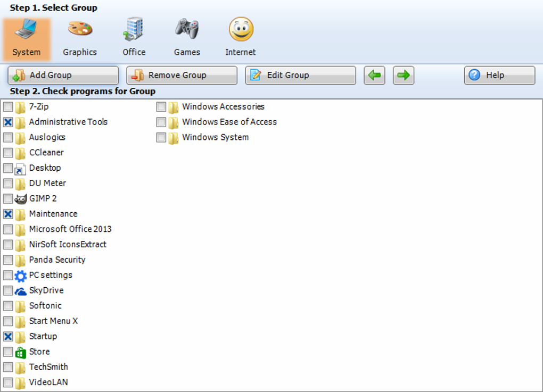This screenshot has width=543, height=392.
Task: Move group right with green arrow
Action: [404, 75]
